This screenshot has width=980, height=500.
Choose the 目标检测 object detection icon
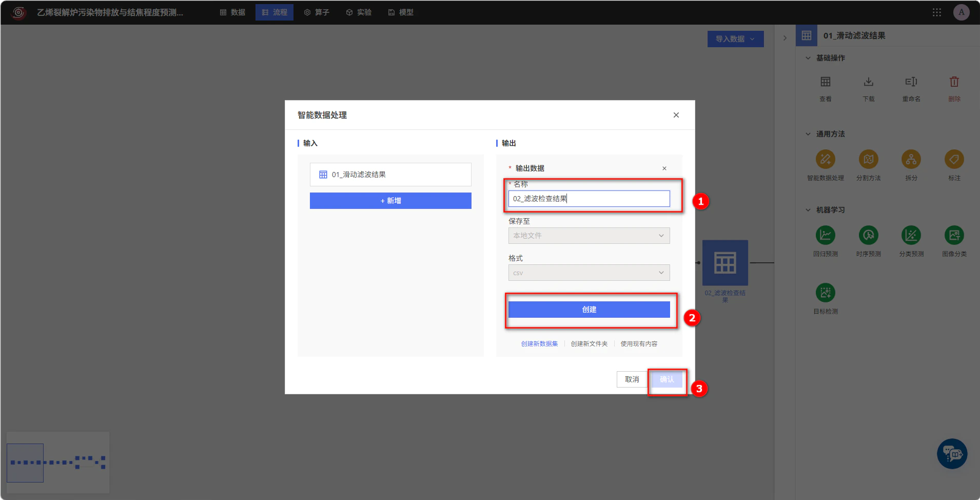point(825,293)
